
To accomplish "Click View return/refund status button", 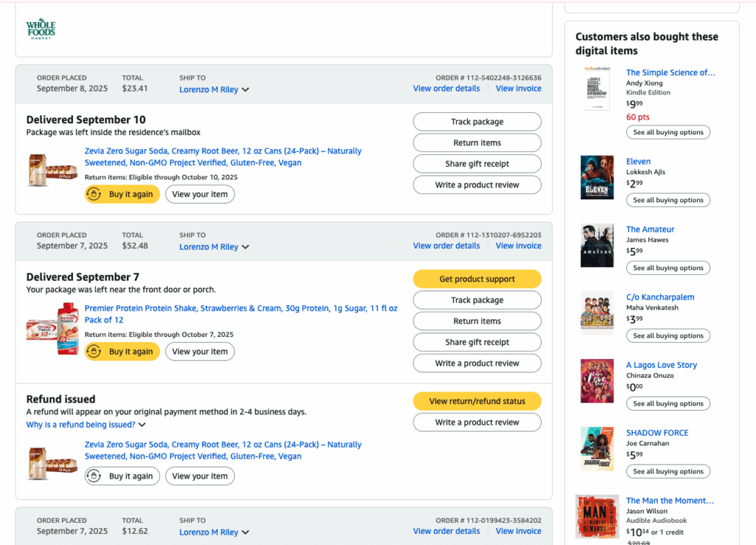I will (x=477, y=401).
